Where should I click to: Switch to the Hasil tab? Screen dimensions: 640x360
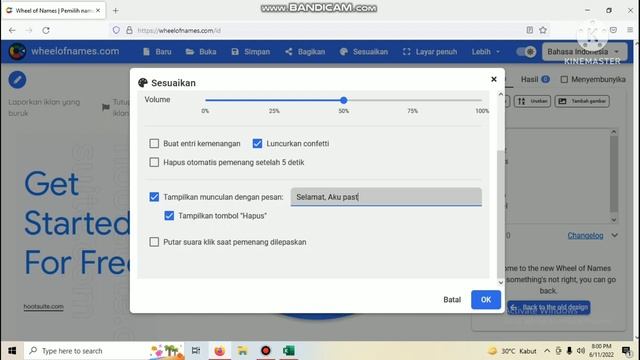[x=535, y=79]
